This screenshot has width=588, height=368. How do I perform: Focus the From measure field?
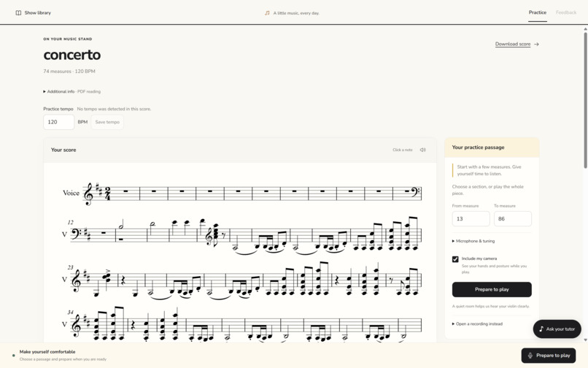[471, 218]
